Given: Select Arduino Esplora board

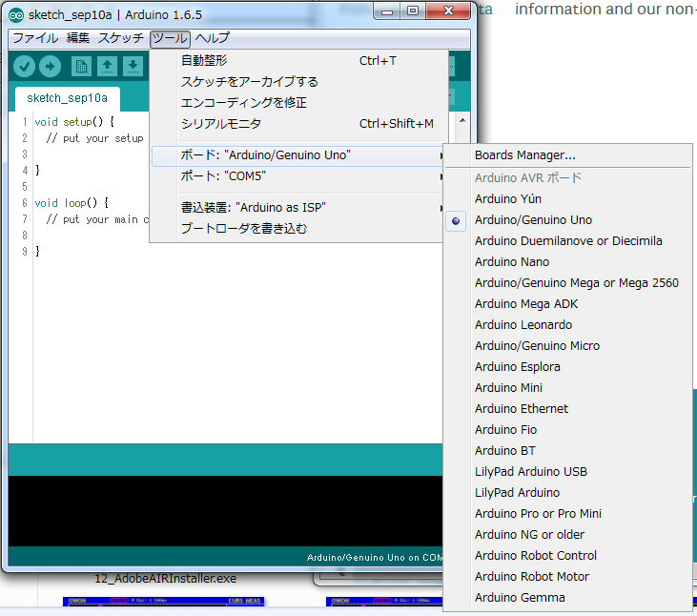Looking at the screenshot, I should pos(567,367).
